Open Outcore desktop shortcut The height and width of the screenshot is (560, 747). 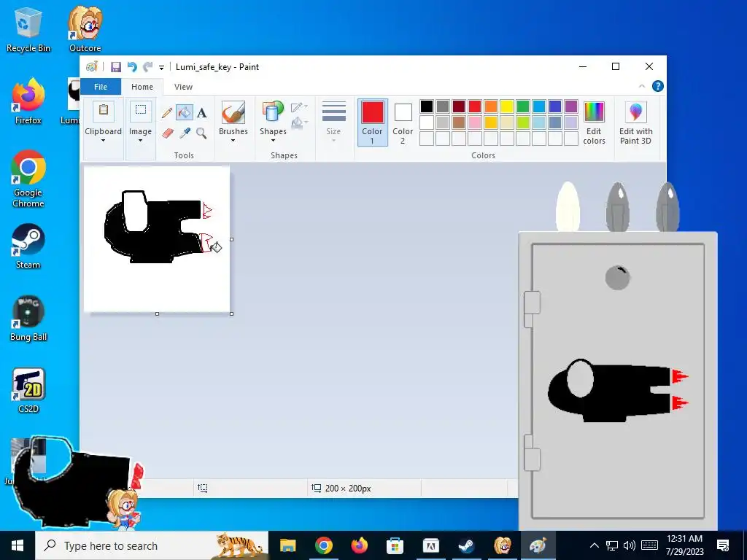click(x=85, y=29)
